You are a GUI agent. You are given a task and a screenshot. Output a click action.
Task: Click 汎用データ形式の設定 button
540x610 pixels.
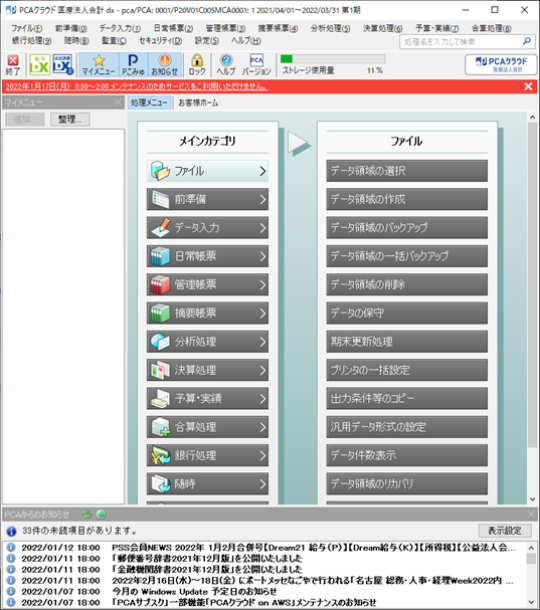tap(407, 427)
